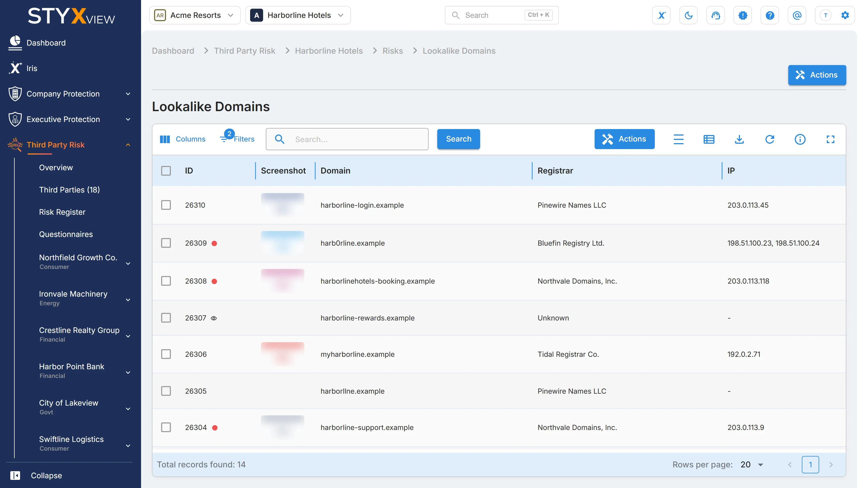Click the Collapse sidebar icon

tap(15, 475)
